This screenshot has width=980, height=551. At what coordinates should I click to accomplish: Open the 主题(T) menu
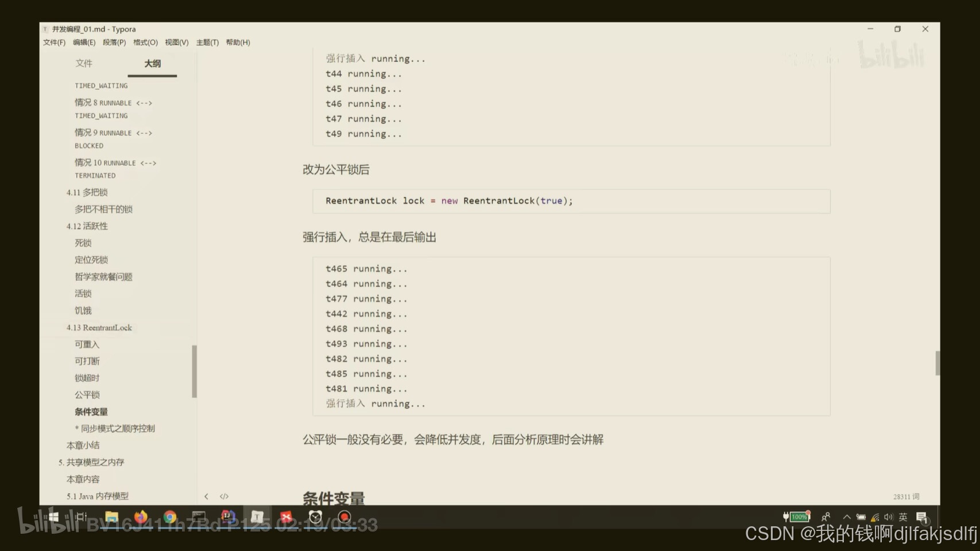pos(207,42)
